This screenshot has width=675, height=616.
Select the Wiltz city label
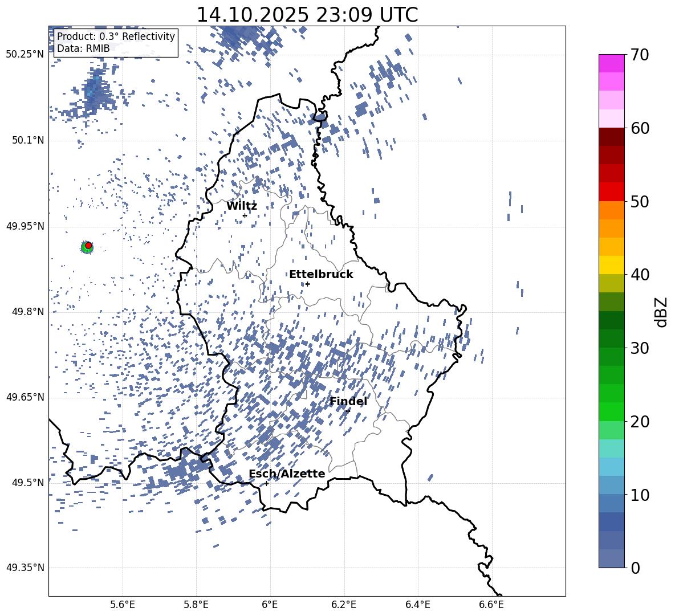[242, 206]
